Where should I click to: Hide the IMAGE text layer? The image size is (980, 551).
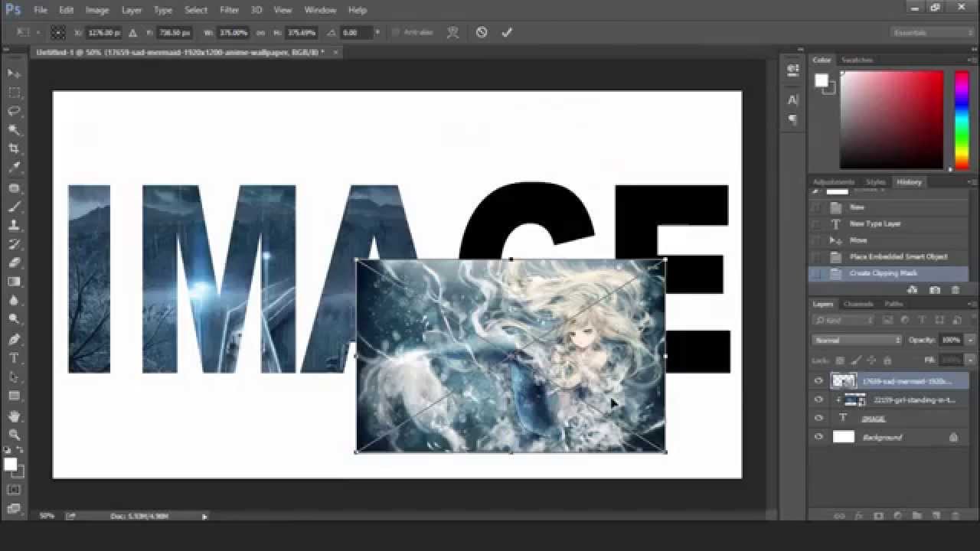click(818, 418)
